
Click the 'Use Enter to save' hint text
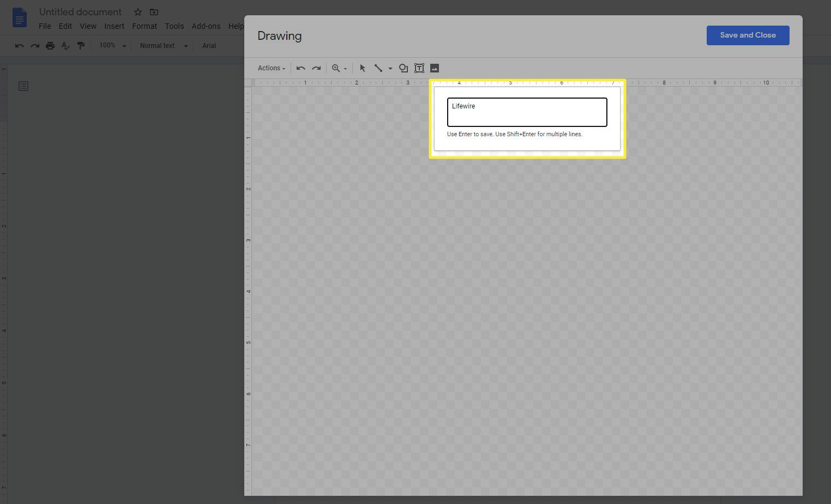pyautogui.click(x=515, y=134)
